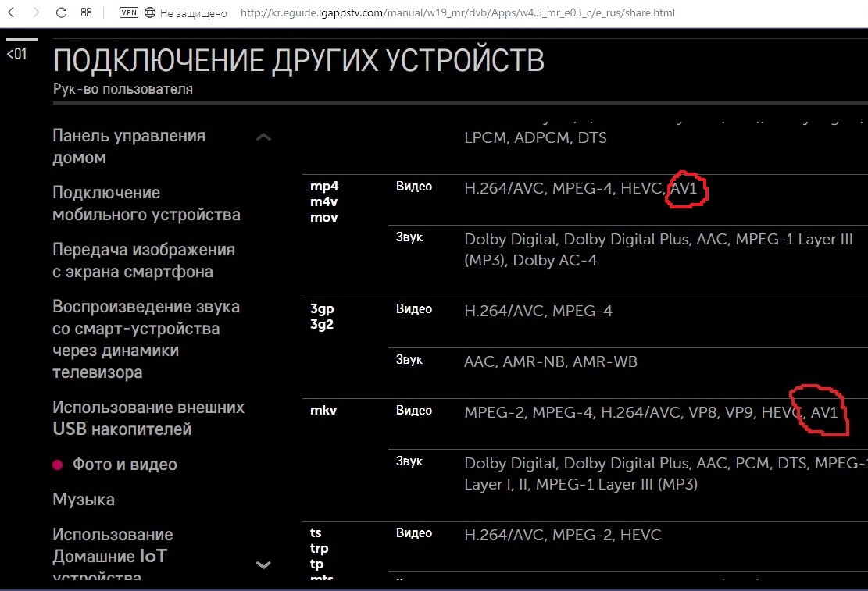Toggle the VPN badge in the address bar
The height and width of the screenshot is (591, 868).
[128, 13]
